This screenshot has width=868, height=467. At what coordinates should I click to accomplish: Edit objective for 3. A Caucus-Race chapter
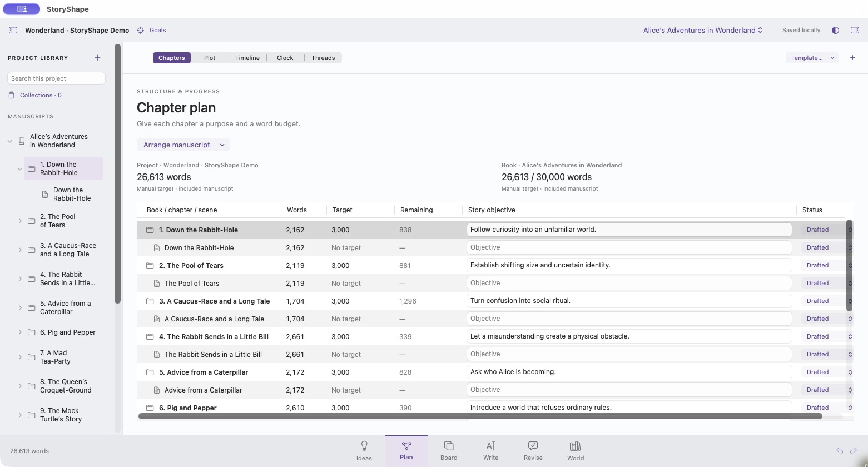629,301
